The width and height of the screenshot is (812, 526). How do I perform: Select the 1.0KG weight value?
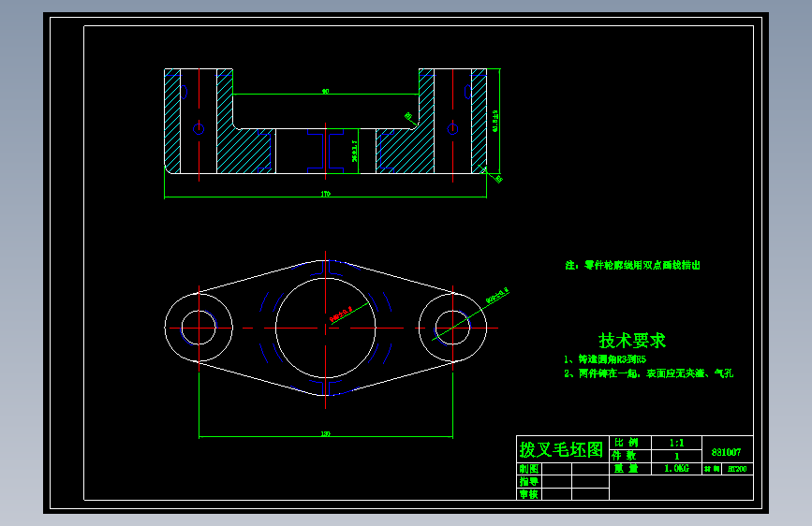677,469
